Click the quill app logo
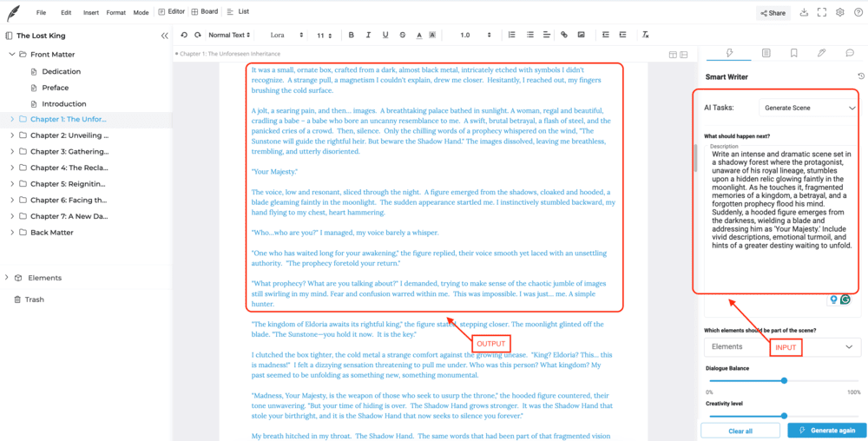Screen dimensions: 868x441 click(x=13, y=12)
